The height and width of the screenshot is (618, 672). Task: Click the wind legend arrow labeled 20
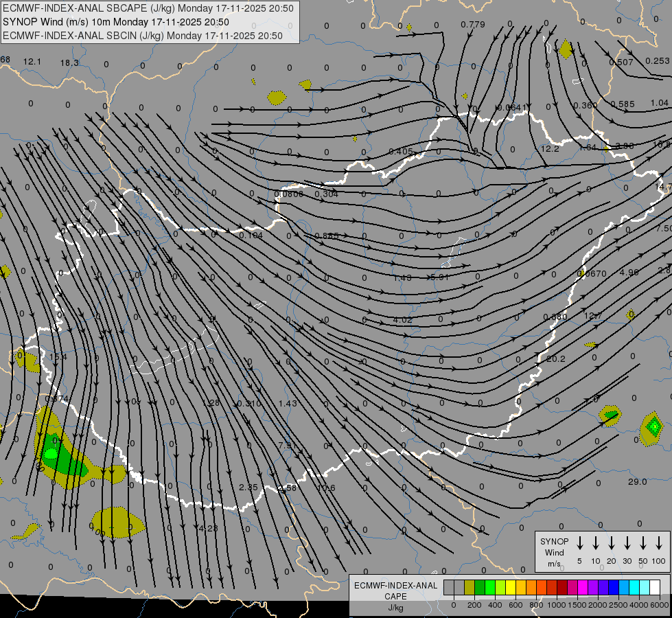point(611,543)
